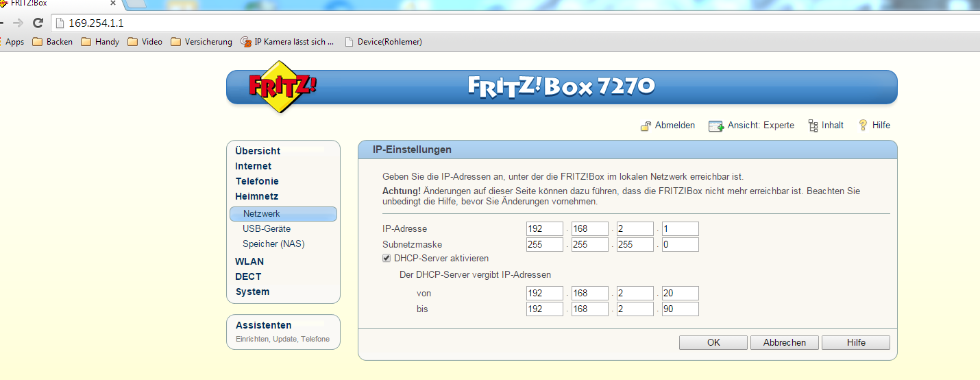Click the page icon in the address bar
The width and height of the screenshot is (980, 380).
60,23
